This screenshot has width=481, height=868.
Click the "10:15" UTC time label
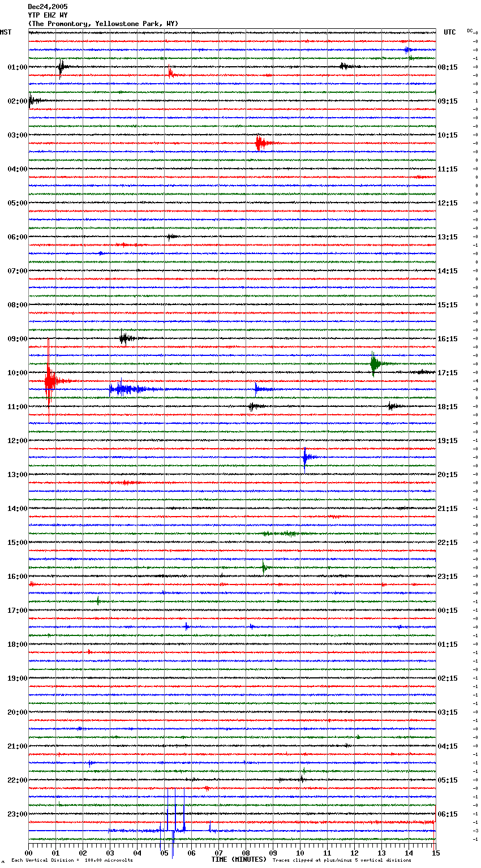click(x=448, y=135)
